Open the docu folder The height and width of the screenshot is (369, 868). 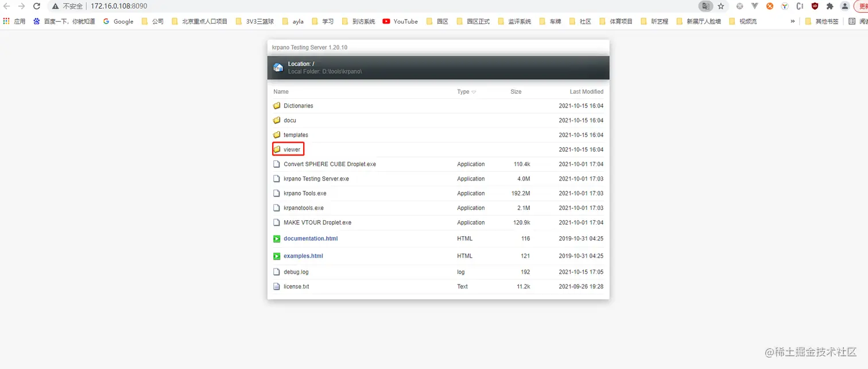(x=289, y=120)
